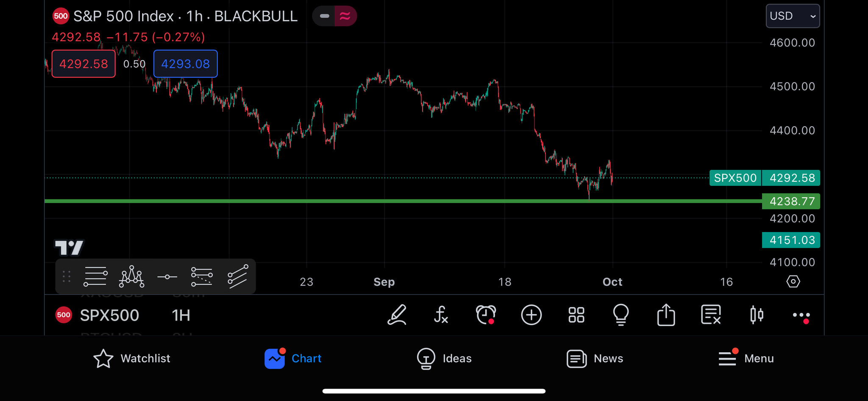Viewport: 868px width, 401px height.
Task: Open the chart type candlestick icon
Action: [x=757, y=315]
